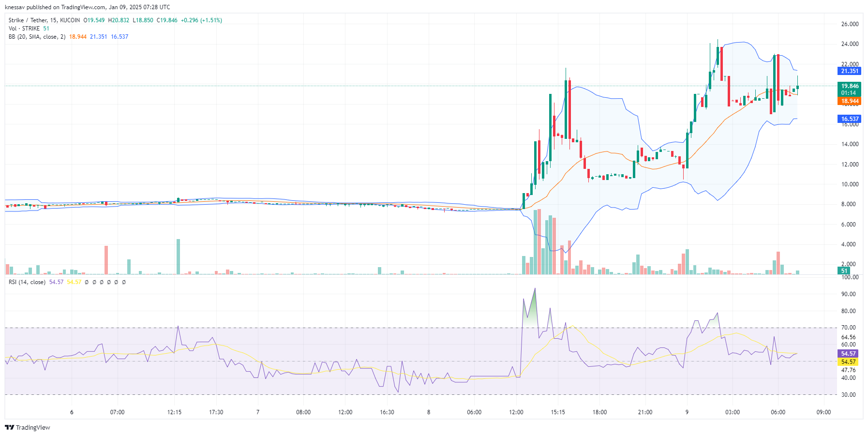Click the 10.000 price axis label
This screenshot has width=868, height=436.
click(x=850, y=184)
